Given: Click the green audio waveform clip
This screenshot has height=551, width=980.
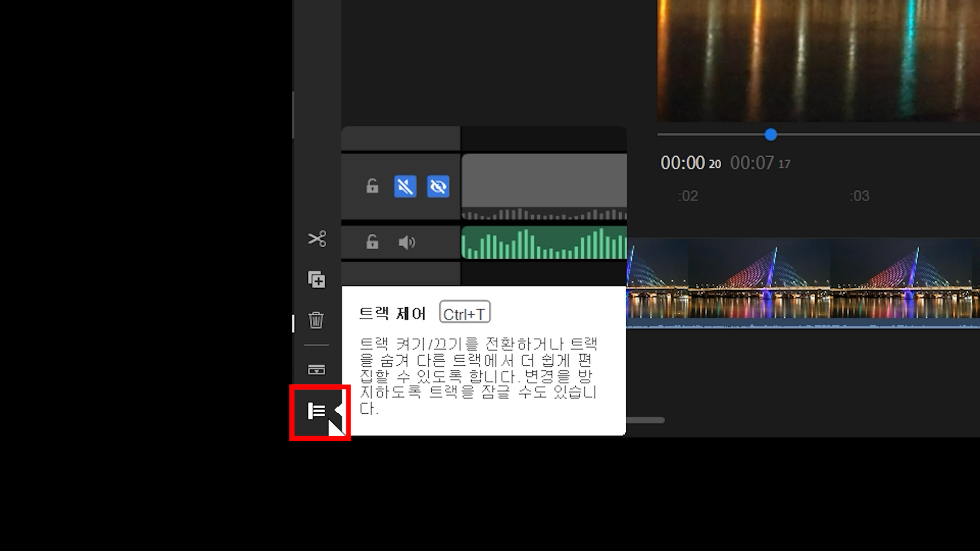Looking at the screenshot, I should click(544, 243).
